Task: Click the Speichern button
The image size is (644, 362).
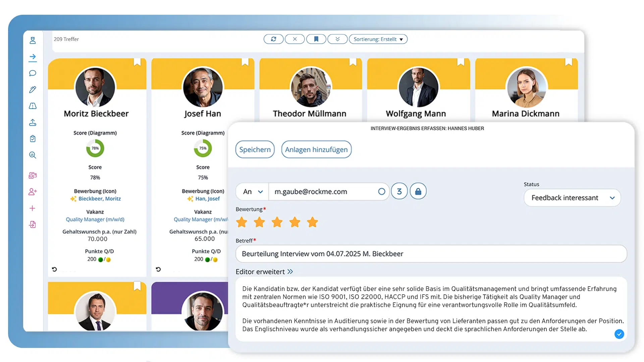Action: point(255,149)
